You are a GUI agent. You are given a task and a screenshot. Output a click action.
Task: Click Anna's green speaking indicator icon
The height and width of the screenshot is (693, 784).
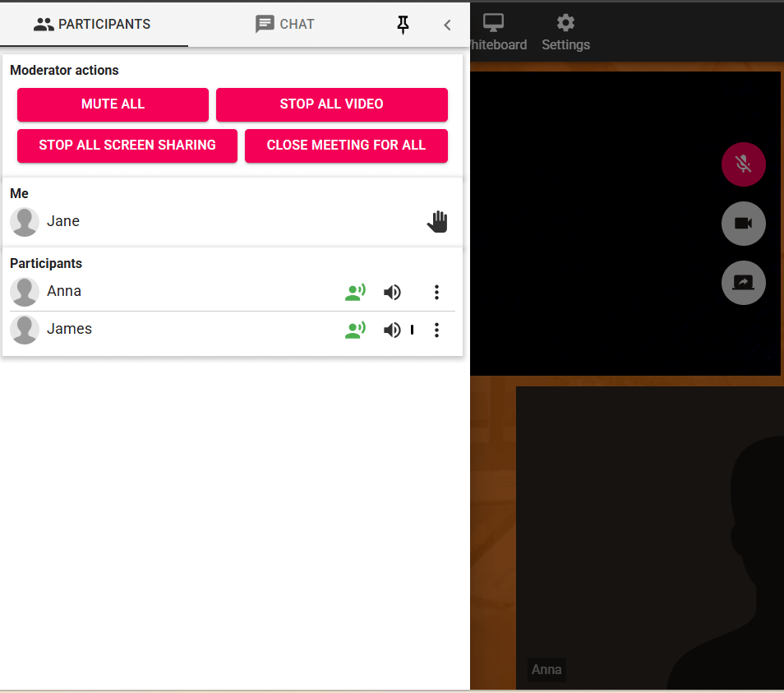point(355,292)
